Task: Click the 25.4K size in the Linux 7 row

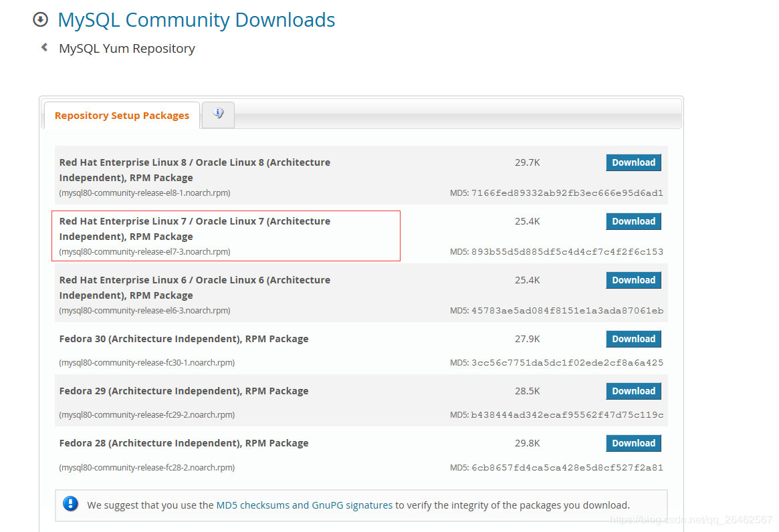Action: coord(527,221)
